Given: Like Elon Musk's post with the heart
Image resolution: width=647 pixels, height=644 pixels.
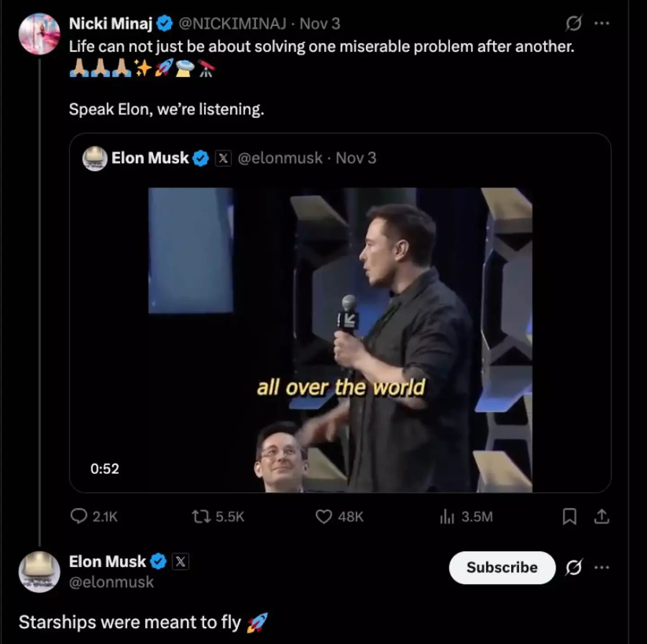Looking at the screenshot, I should click(x=324, y=517).
